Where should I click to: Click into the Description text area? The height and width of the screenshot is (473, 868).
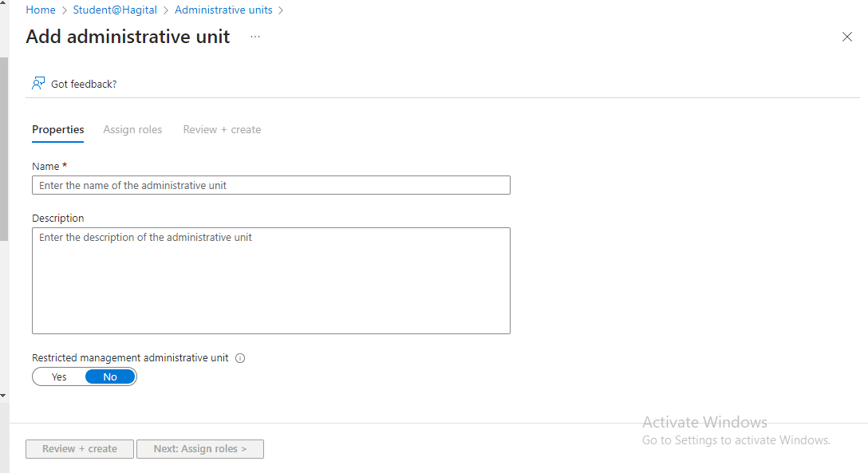[270, 280]
